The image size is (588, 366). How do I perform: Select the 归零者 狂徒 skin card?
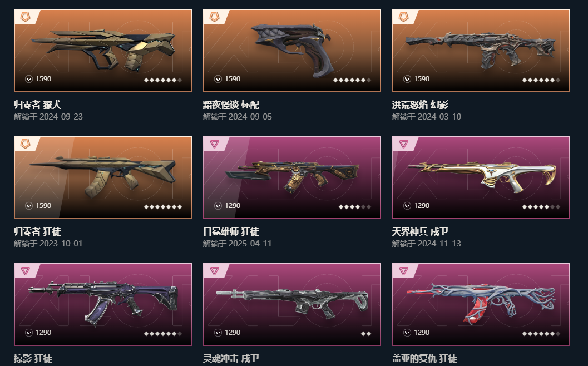coord(103,177)
